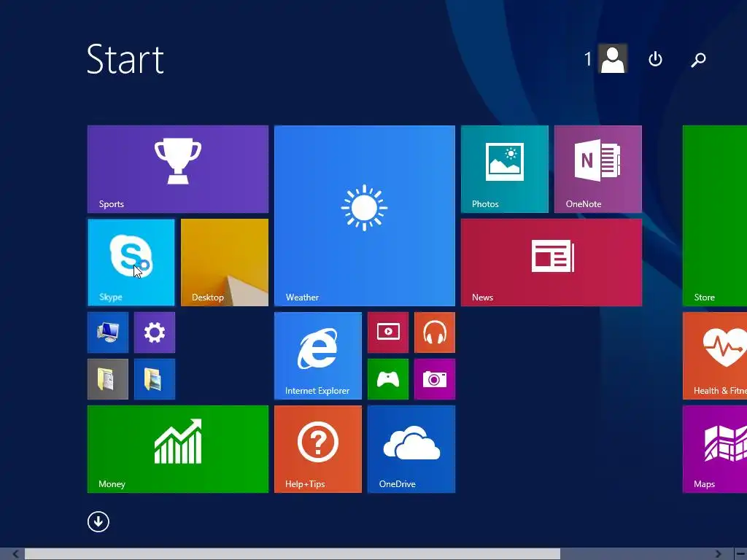Open Health & Fitness tile
The width and height of the screenshot is (747, 560).
click(715, 356)
